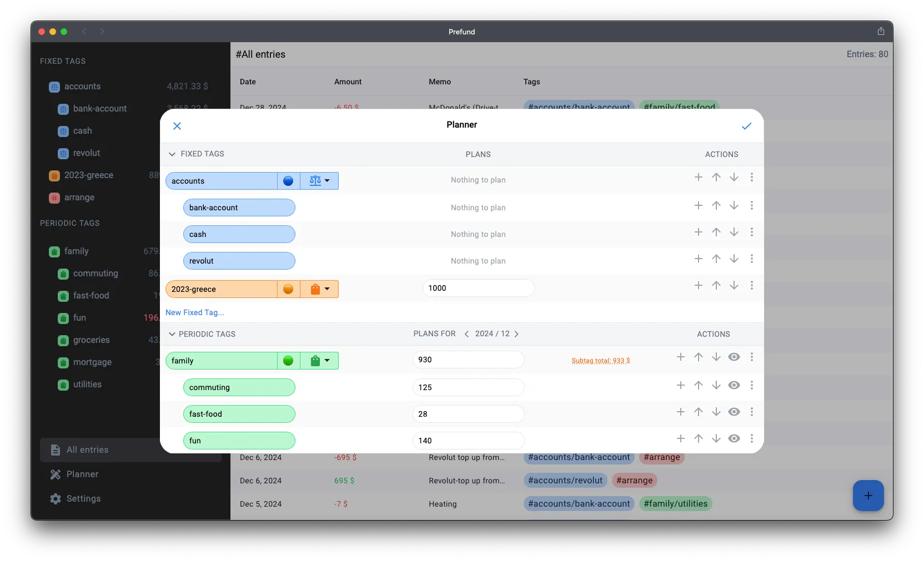The width and height of the screenshot is (924, 561).
Task: Open All entries in sidebar
Action: (130, 450)
